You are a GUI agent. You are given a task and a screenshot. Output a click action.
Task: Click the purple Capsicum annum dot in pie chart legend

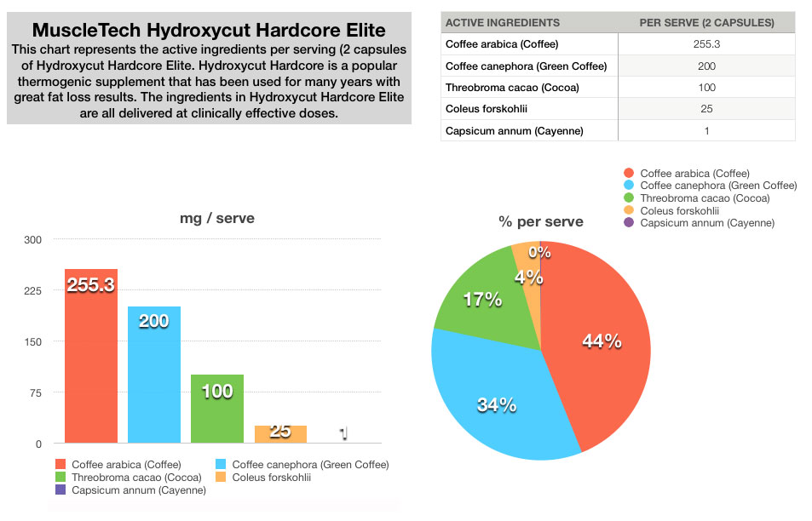(629, 222)
